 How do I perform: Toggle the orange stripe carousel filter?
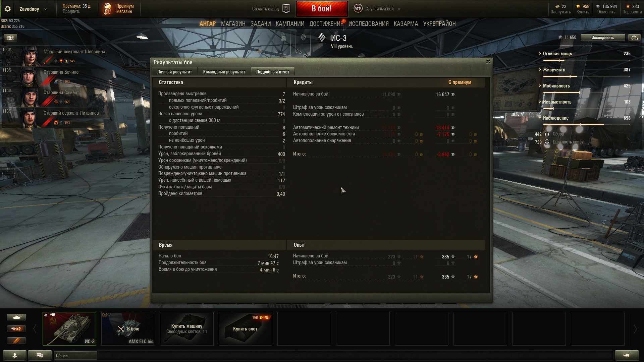16,341
